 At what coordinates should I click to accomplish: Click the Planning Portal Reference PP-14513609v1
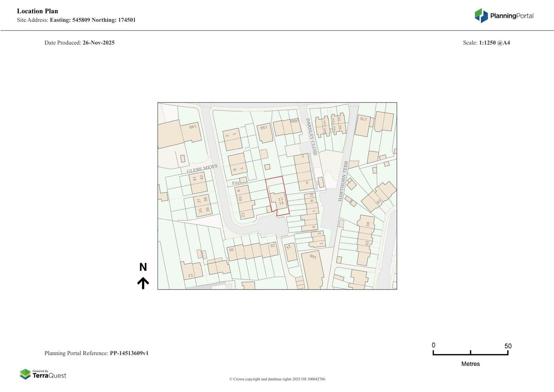97,353
